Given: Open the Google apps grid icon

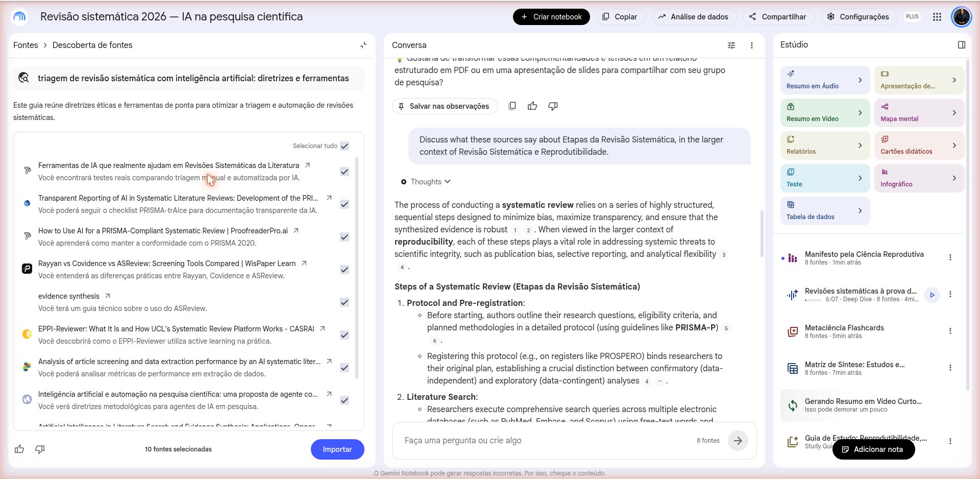Looking at the screenshot, I should [937, 17].
